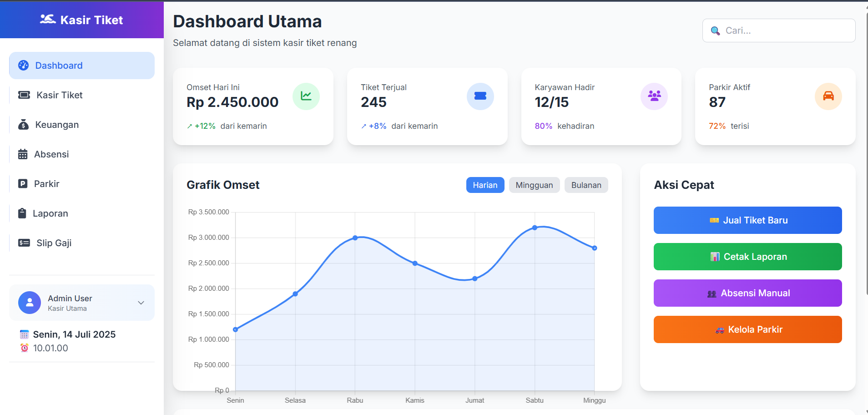Open Slip Gaji from sidebar

(54, 243)
